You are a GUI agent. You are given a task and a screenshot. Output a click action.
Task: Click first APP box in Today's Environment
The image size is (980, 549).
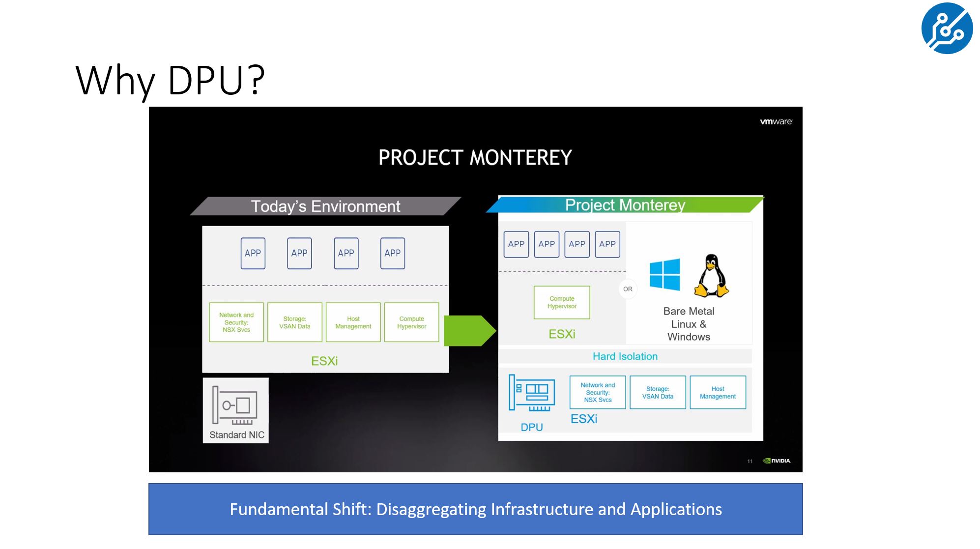tap(253, 253)
